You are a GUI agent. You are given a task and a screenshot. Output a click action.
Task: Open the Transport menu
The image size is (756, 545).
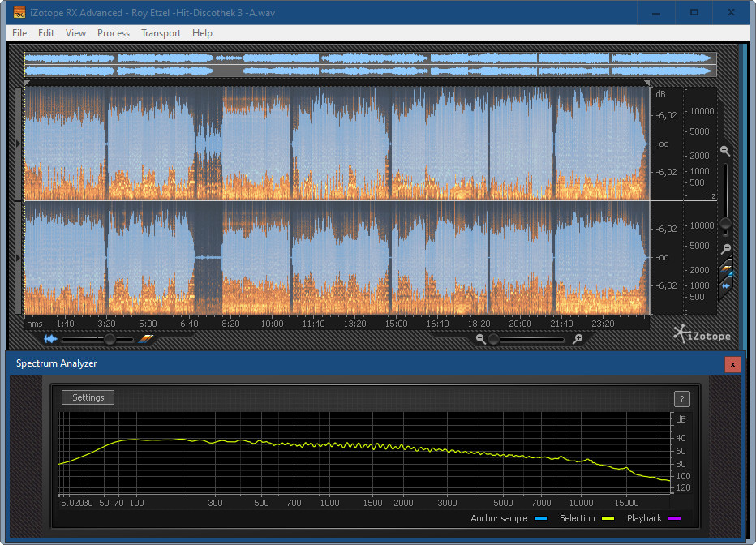(x=161, y=33)
